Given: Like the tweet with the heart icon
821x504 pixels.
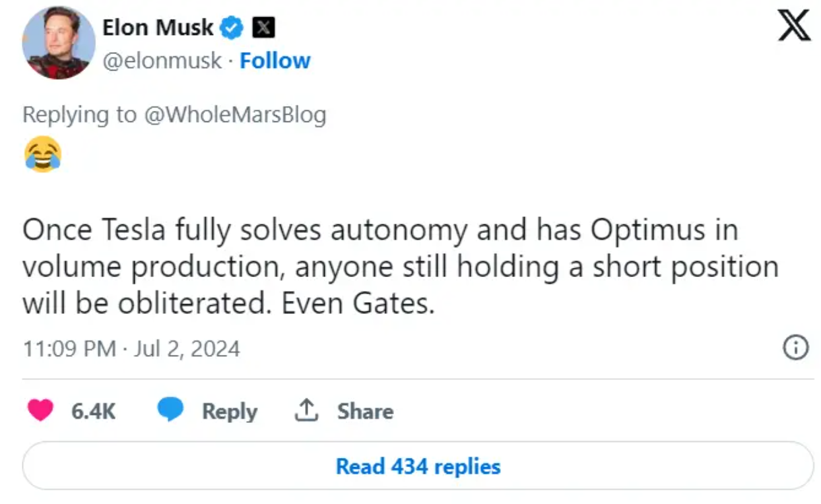Looking at the screenshot, I should [x=40, y=411].
